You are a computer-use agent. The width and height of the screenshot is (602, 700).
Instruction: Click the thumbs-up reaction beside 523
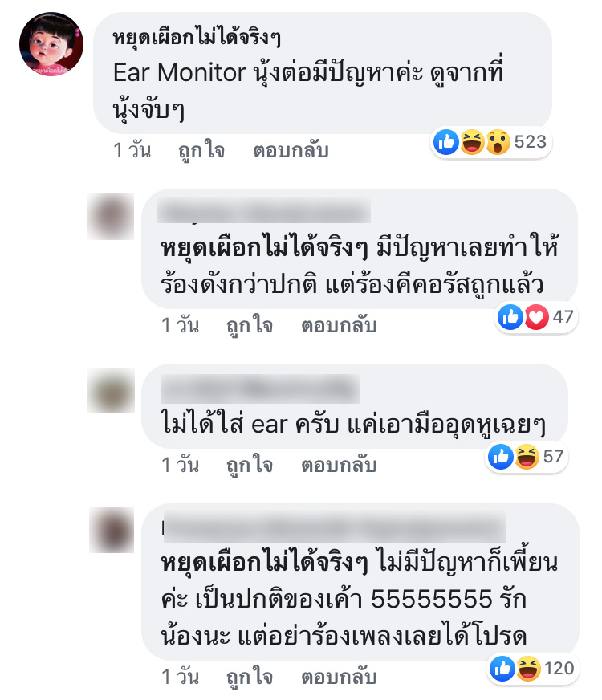pos(445,142)
